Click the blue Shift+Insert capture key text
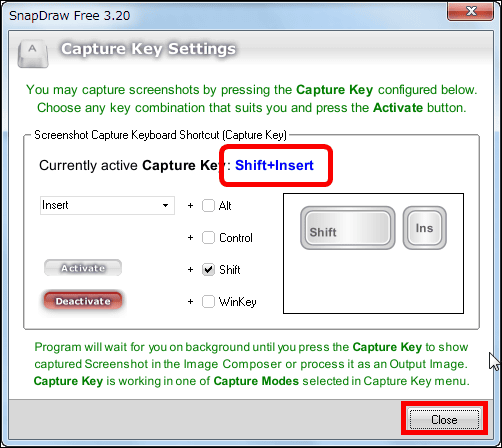 [x=274, y=165]
